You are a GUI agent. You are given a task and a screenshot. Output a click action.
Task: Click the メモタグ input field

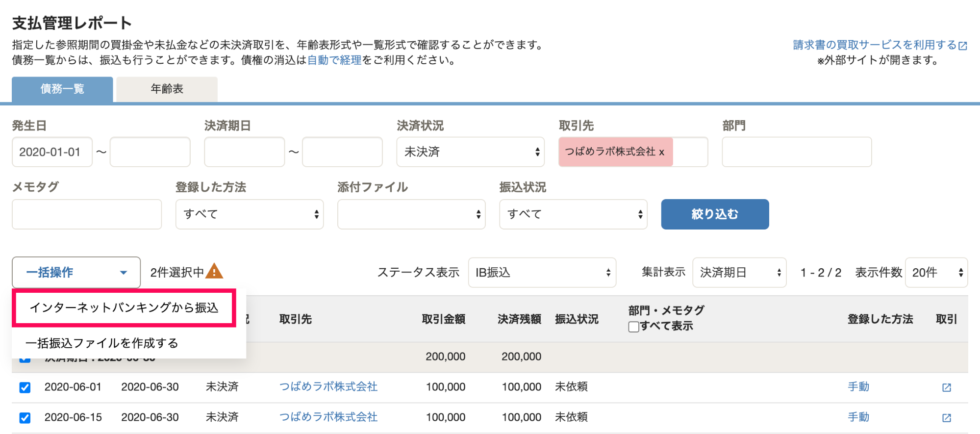(x=87, y=214)
